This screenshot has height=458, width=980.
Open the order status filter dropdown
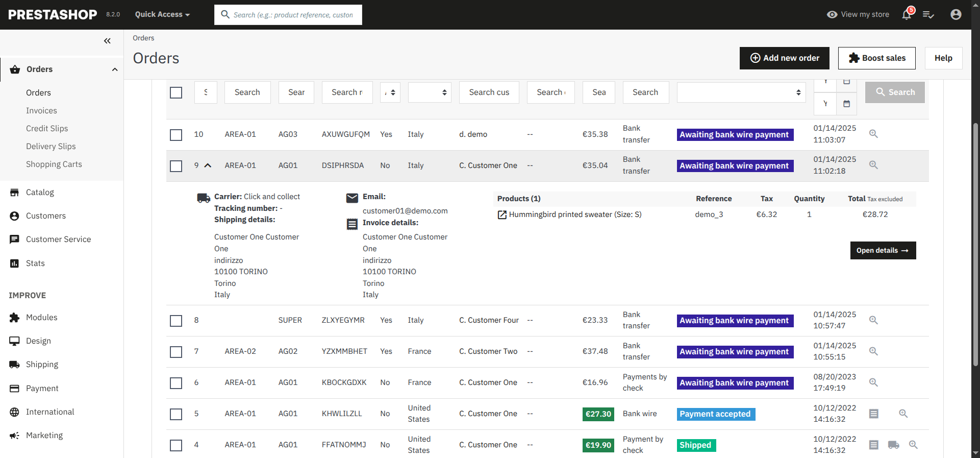click(x=741, y=92)
